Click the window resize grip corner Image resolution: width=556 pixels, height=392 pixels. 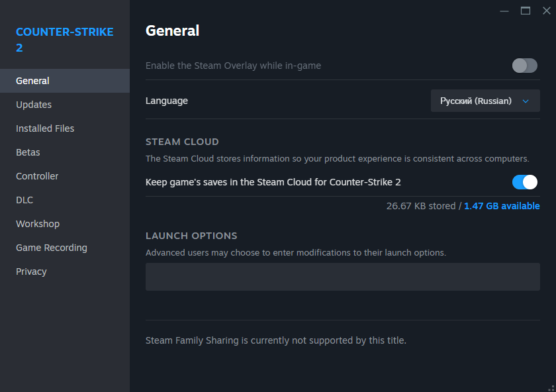(x=551, y=388)
